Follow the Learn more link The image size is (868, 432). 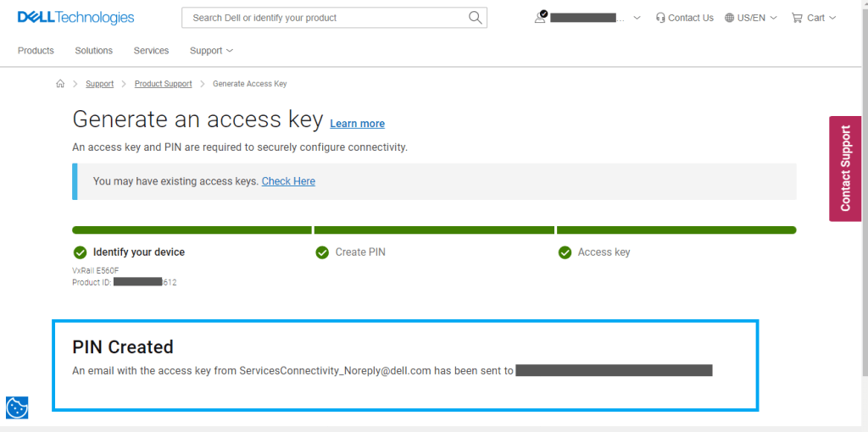tap(357, 124)
